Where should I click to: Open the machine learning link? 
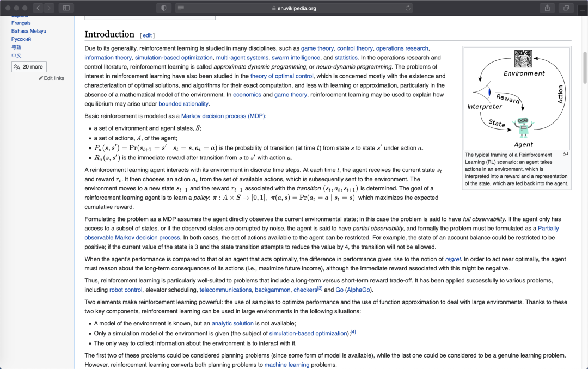tap(287, 365)
